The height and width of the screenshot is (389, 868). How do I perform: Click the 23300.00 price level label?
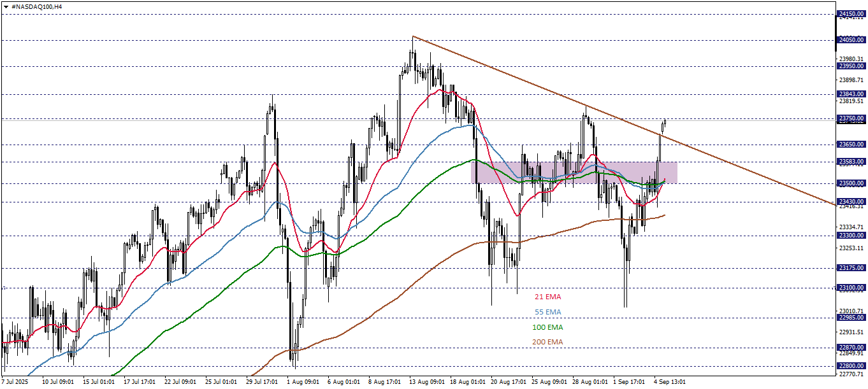[851, 235]
